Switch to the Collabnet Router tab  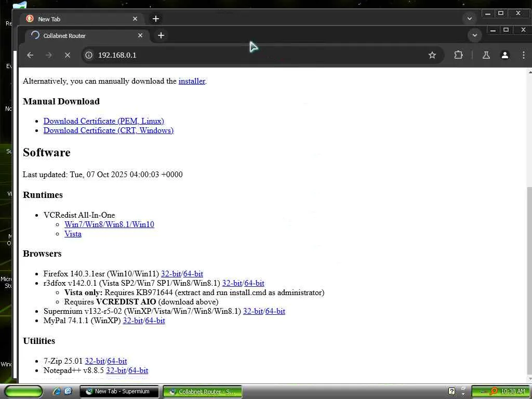[87, 35]
